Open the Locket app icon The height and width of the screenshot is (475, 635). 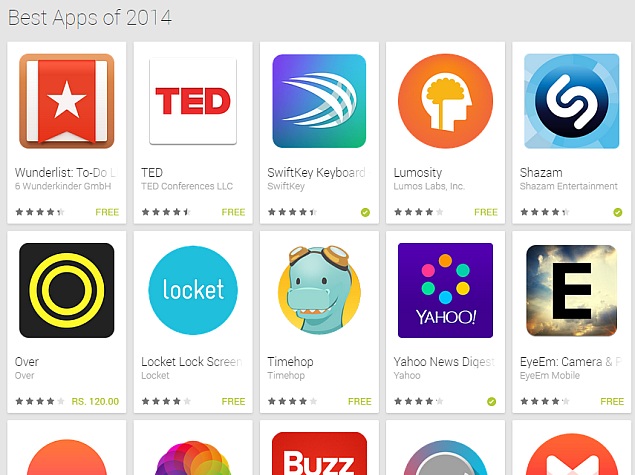pyautogui.click(x=193, y=290)
